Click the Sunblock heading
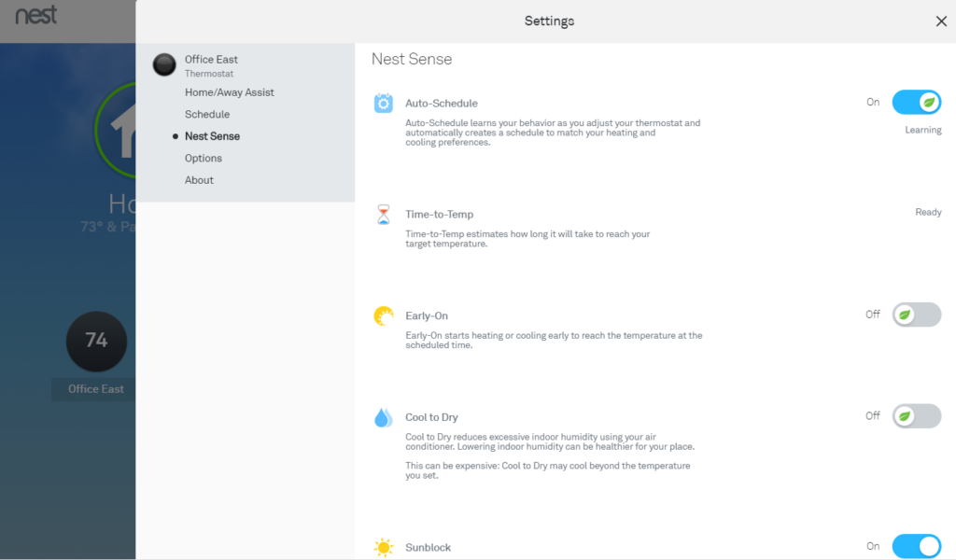The image size is (956, 560). click(428, 548)
